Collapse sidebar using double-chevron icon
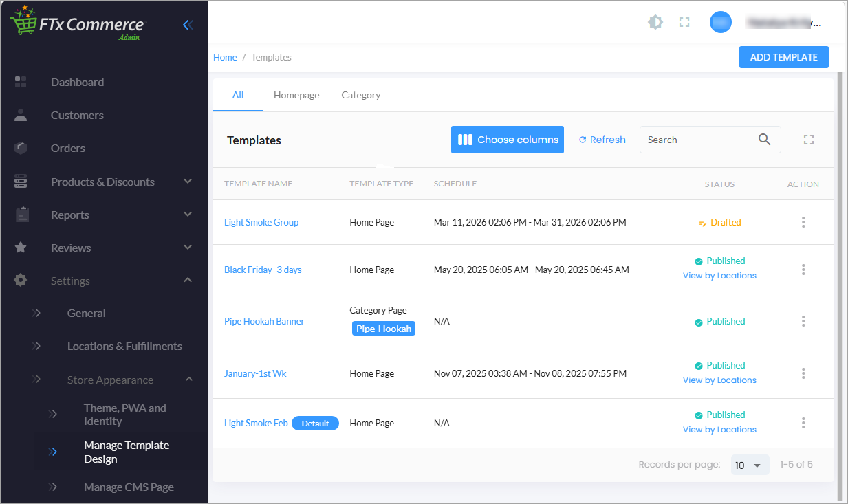The image size is (848, 504). pyautogui.click(x=188, y=25)
